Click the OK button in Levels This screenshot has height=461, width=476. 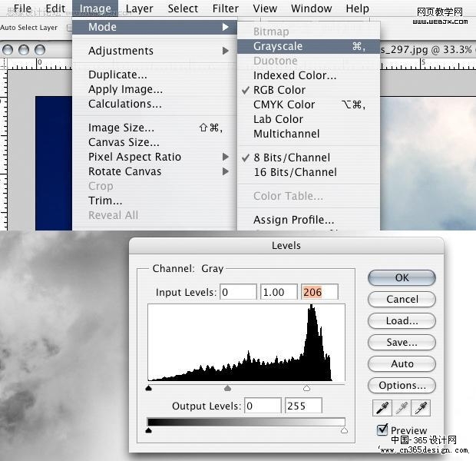(x=402, y=278)
